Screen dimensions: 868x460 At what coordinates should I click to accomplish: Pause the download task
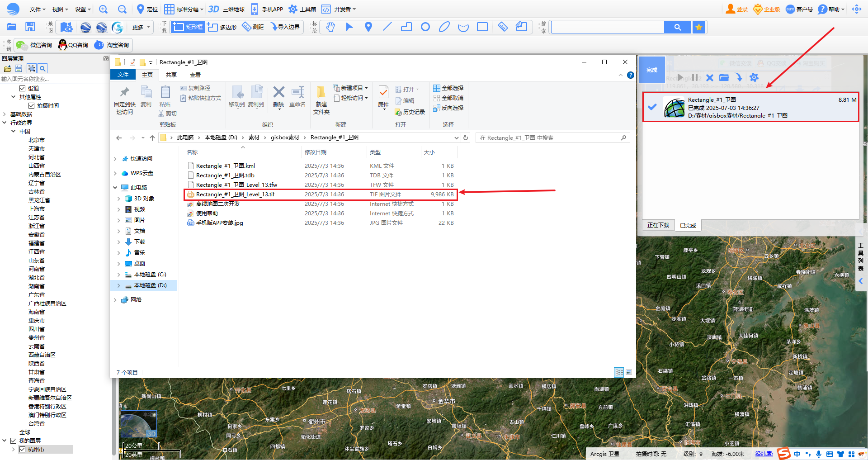[695, 77]
